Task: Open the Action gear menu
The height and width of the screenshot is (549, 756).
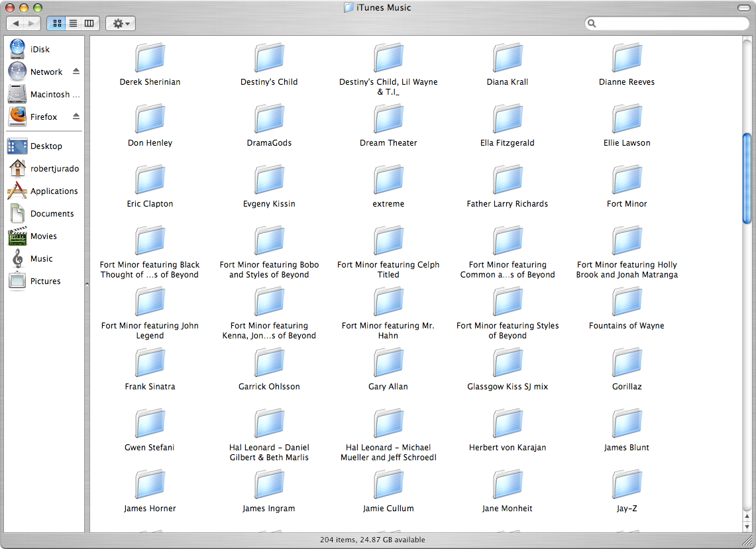Action: tap(121, 23)
